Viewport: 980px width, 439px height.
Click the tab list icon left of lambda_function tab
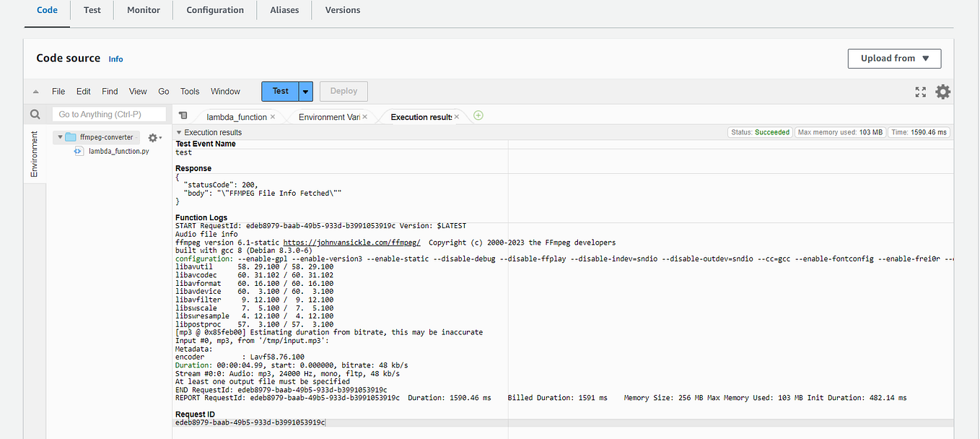pyautogui.click(x=183, y=115)
